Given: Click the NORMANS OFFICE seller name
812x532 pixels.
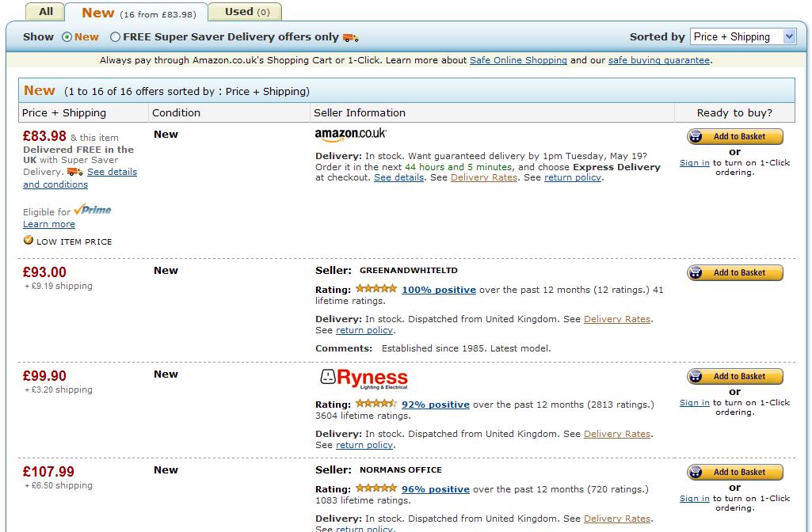Looking at the screenshot, I should coord(401,470).
